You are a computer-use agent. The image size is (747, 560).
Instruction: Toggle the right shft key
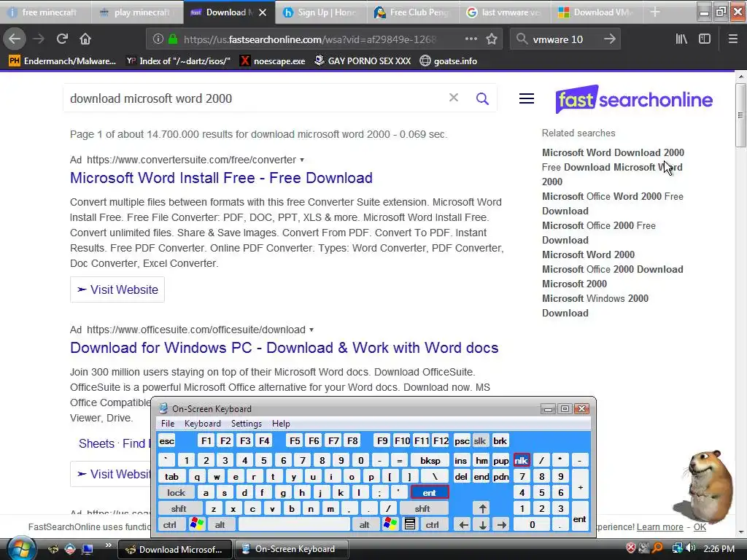(422, 508)
